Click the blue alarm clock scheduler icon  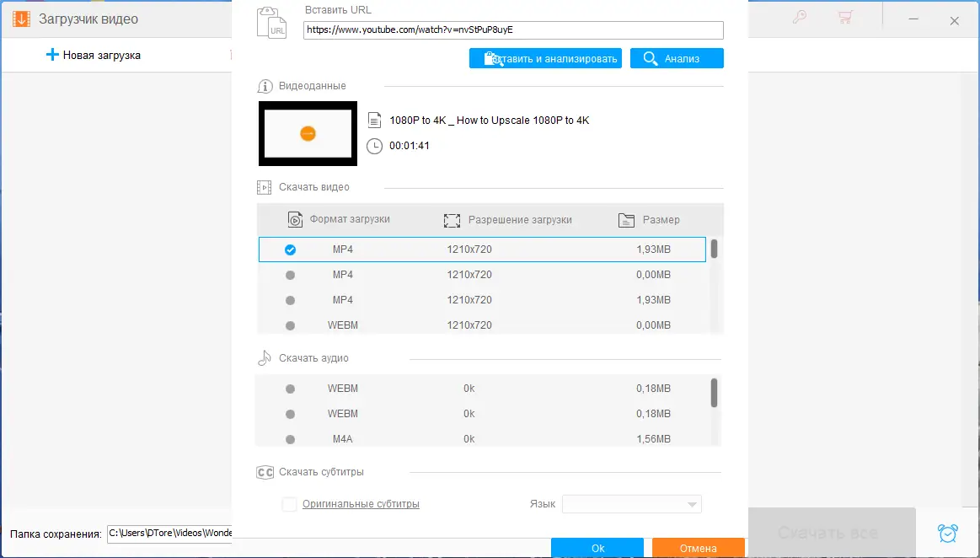(x=947, y=533)
